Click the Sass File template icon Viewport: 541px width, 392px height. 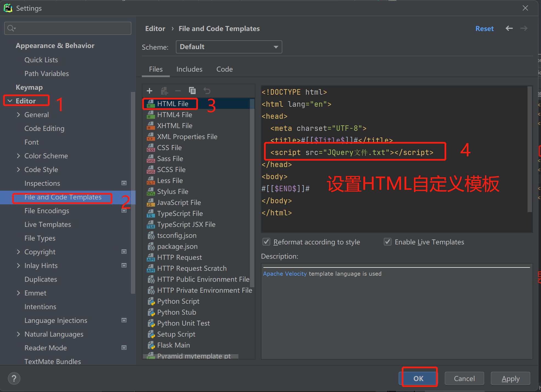(151, 159)
